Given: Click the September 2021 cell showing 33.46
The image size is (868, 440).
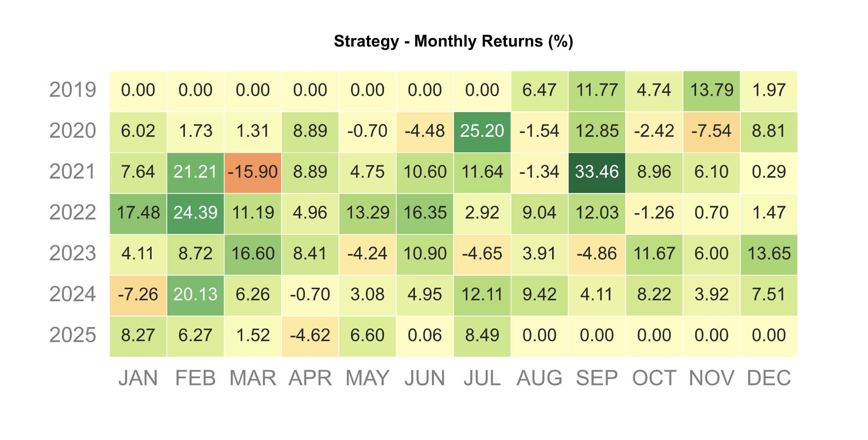Looking at the screenshot, I should pyautogui.click(x=597, y=172).
